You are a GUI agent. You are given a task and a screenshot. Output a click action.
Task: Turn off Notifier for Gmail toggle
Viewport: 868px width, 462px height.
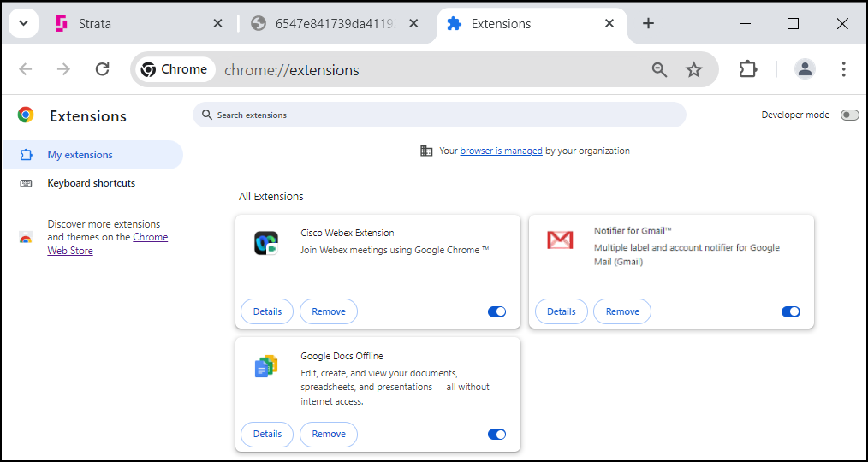pos(790,312)
